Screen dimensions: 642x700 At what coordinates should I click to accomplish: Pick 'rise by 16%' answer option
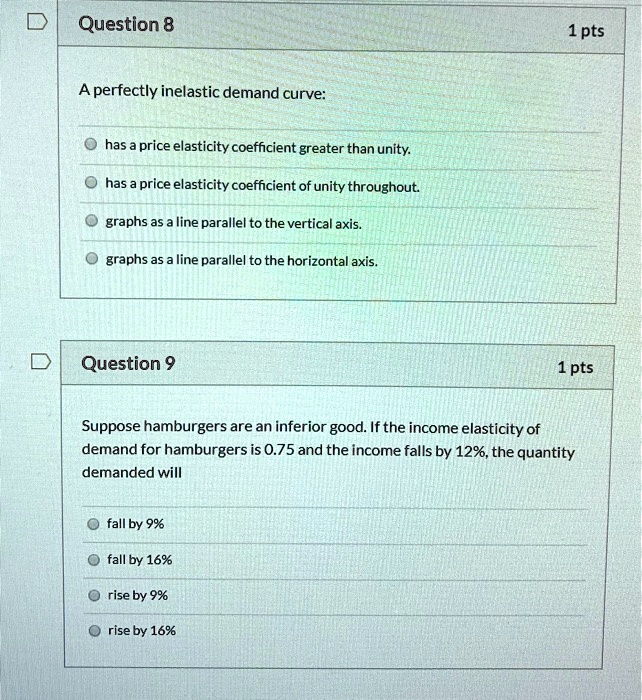95,631
